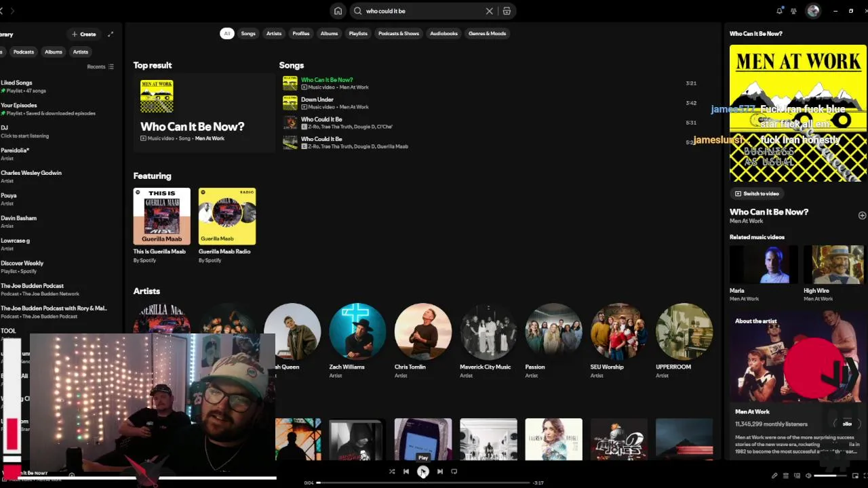Skip to next track
This screenshot has width=868, height=488.
(439, 471)
